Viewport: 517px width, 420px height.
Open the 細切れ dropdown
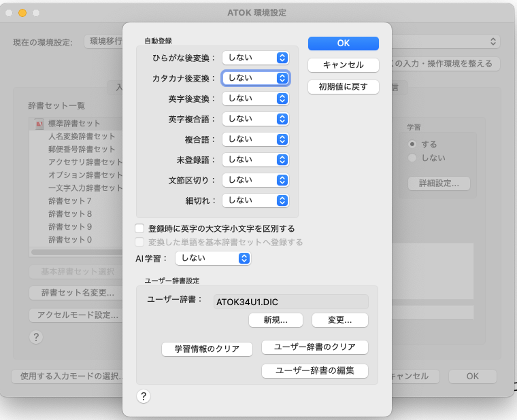[256, 200]
